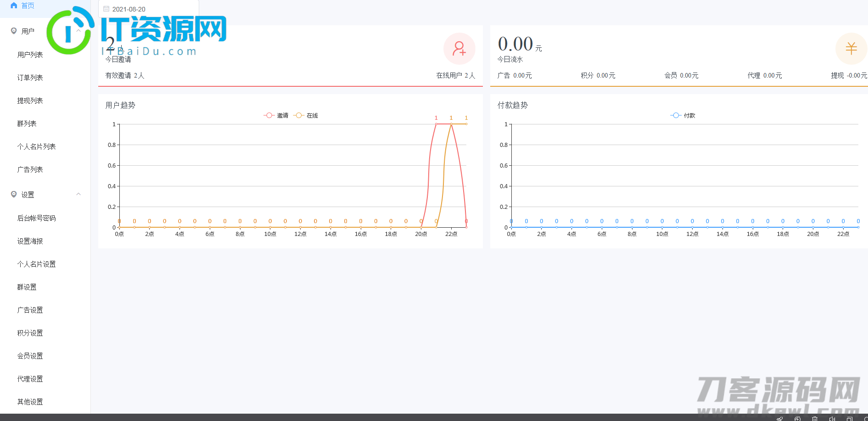Viewport: 868px width, 421px height.
Task: Click the 在线用户 2人 text
Action: [x=456, y=75]
